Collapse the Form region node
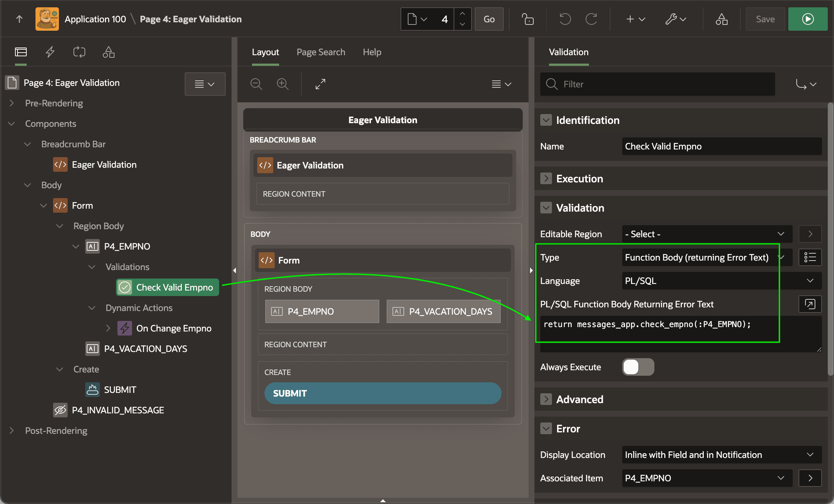 pyautogui.click(x=44, y=205)
